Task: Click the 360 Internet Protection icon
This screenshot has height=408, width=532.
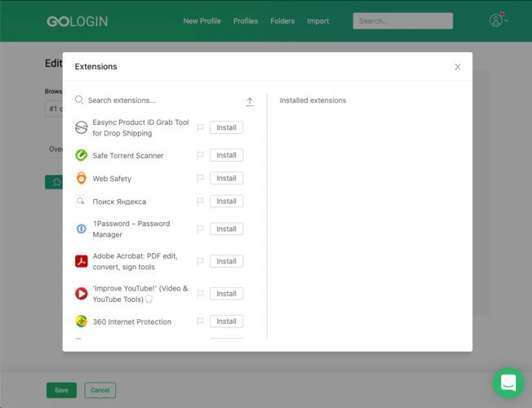Action: click(81, 322)
